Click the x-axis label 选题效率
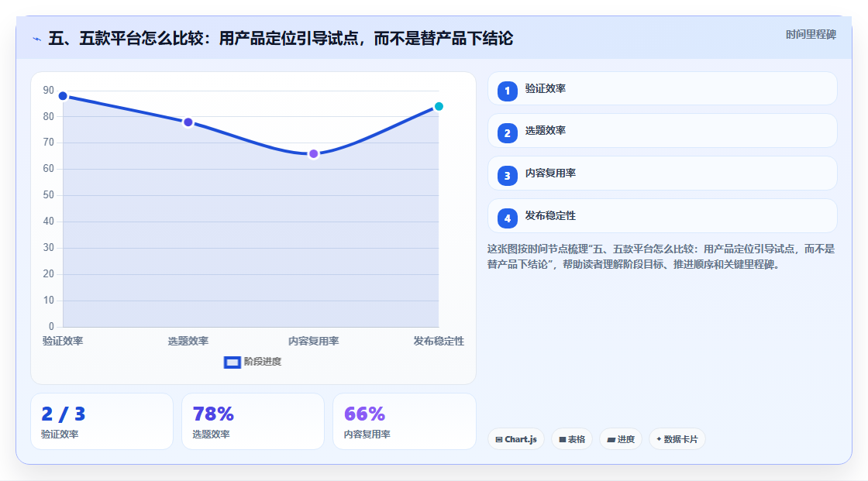The width and height of the screenshot is (868, 481). tap(188, 341)
